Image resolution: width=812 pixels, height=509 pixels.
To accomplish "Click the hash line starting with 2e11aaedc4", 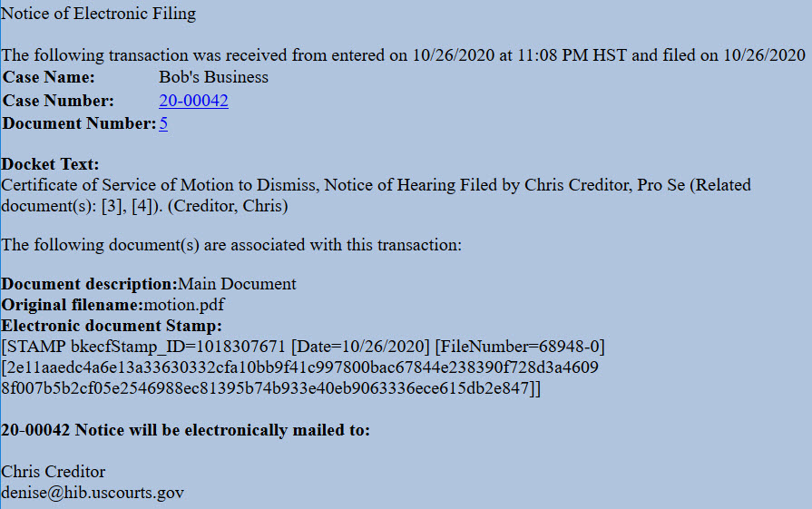I will [299, 367].
